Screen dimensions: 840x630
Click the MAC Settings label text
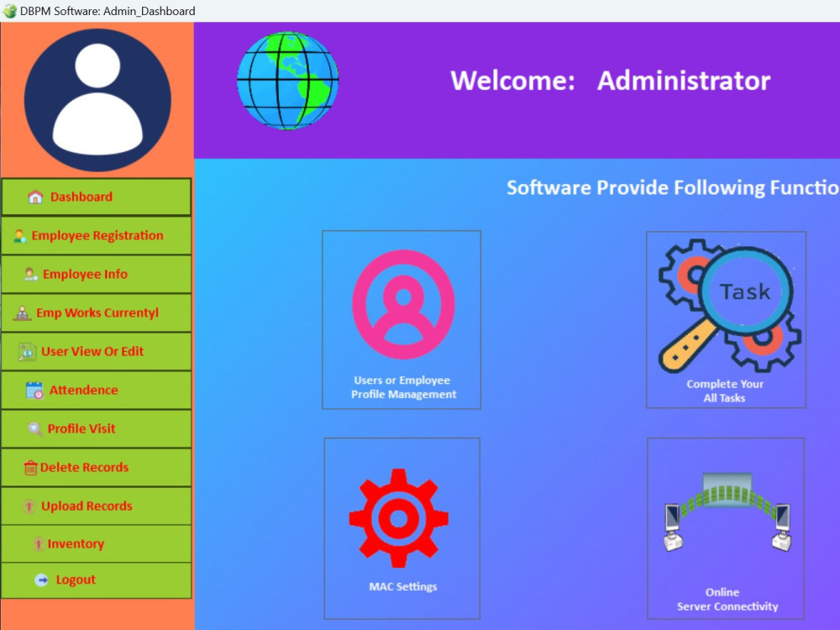(x=403, y=586)
